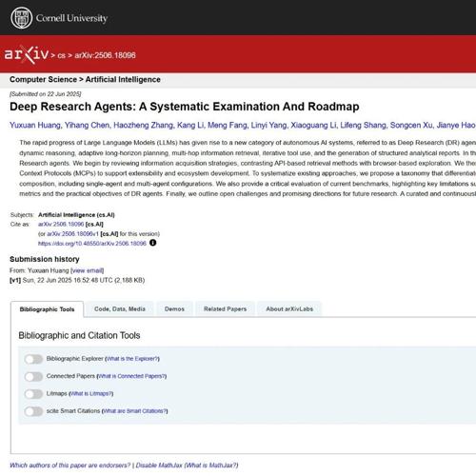Click the DOI info icon
Screen dimensions: 476x476
coord(152,243)
